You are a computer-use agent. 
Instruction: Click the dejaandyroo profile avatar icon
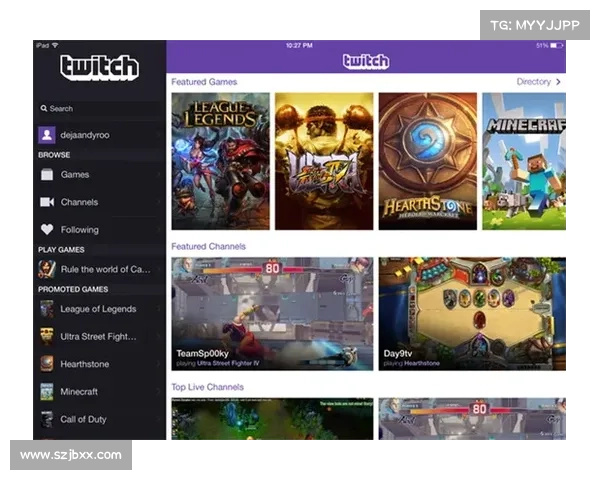[x=47, y=135]
